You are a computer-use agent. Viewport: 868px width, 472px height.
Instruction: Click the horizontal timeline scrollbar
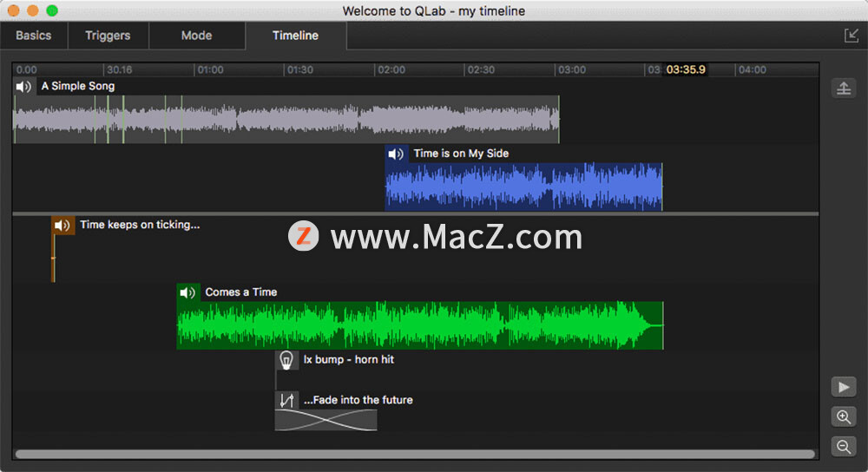coord(415,455)
